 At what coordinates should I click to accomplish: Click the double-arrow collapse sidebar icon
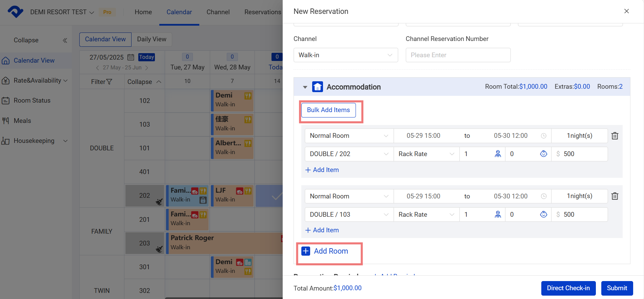point(65,40)
